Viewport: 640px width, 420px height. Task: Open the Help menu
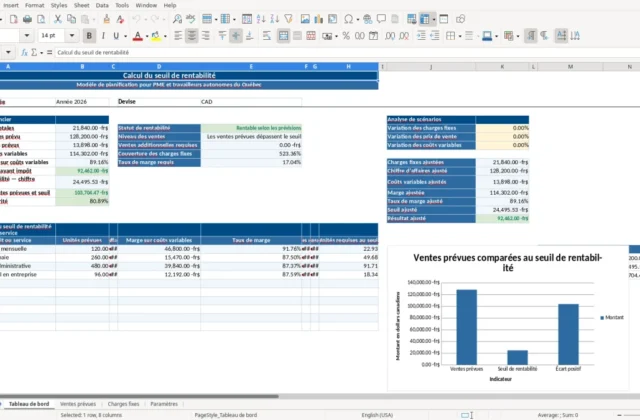[170, 5]
